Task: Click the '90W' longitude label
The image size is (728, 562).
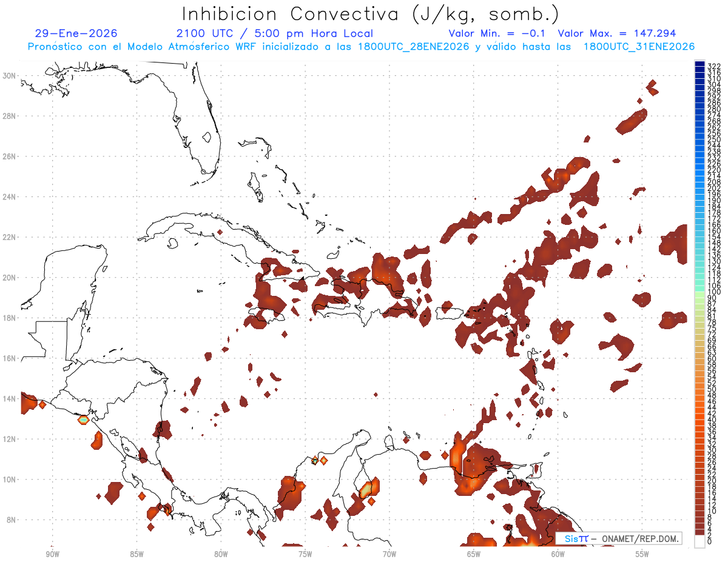Action: click(52, 554)
